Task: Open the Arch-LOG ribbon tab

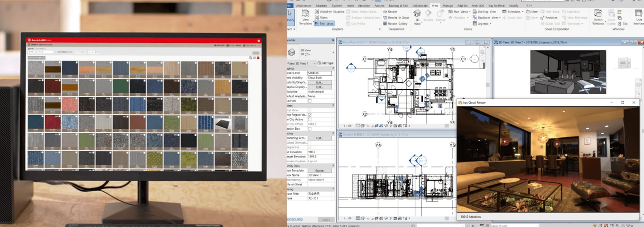Action: 478,6
